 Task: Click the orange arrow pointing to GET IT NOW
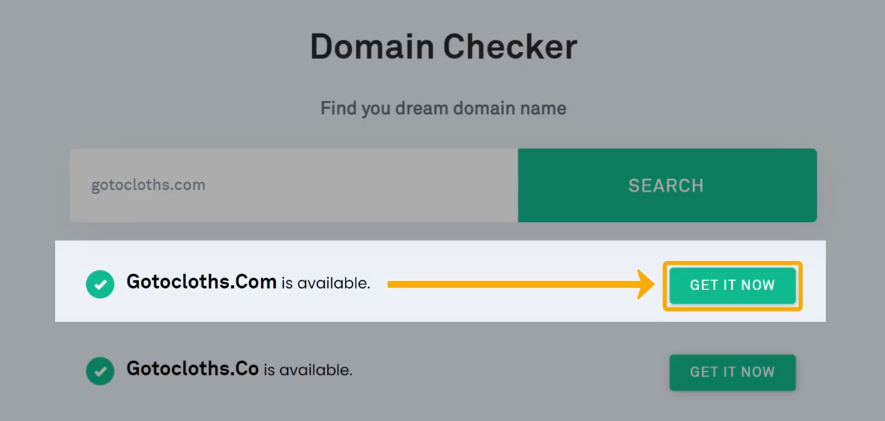click(520, 284)
